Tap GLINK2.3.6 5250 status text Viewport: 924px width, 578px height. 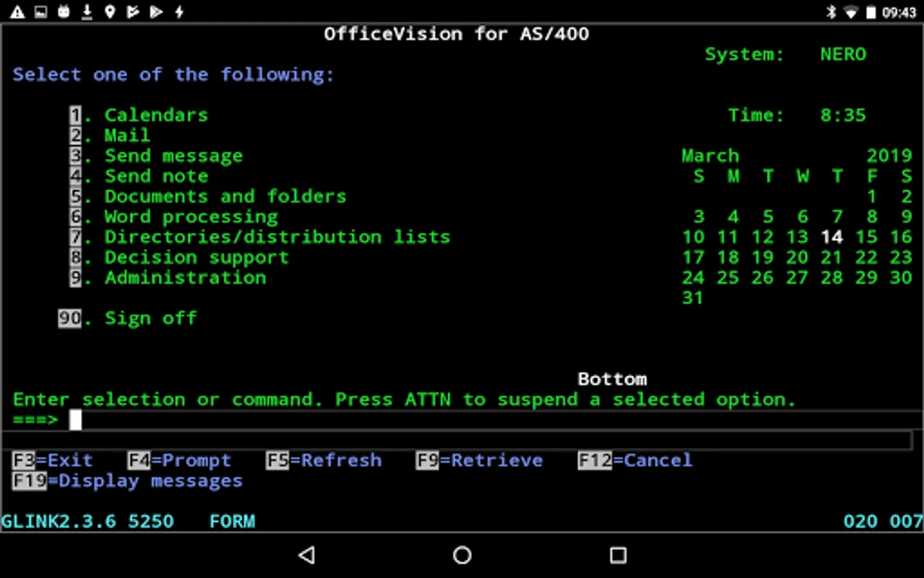[88, 521]
